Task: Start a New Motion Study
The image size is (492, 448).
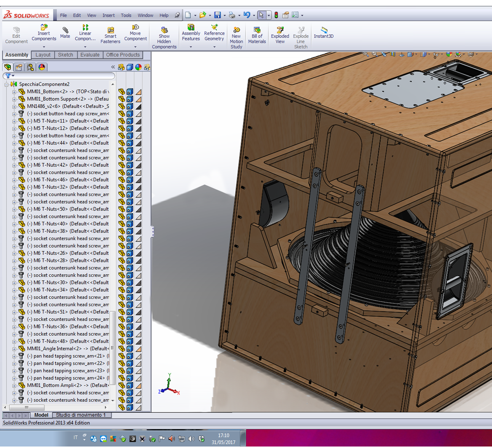Action: pyautogui.click(x=236, y=38)
